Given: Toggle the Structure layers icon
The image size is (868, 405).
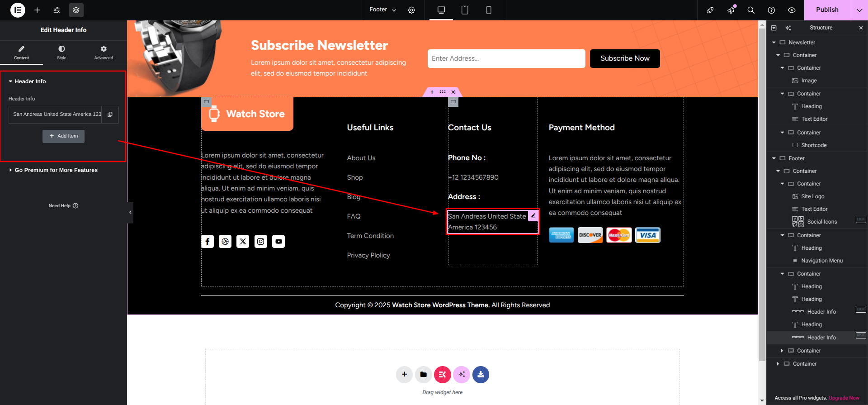Looking at the screenshot, I should pyautogui.click(x=76, y=10).
